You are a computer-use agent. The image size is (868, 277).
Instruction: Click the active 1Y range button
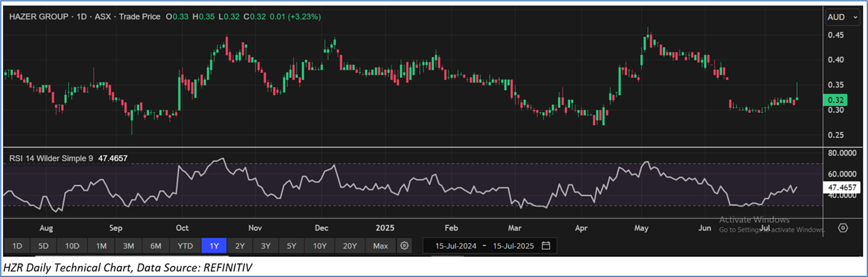214,245
